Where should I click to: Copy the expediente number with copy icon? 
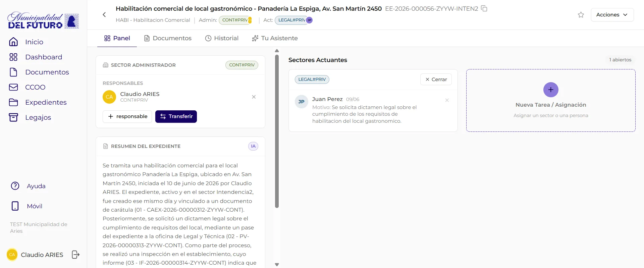[484, 8]
